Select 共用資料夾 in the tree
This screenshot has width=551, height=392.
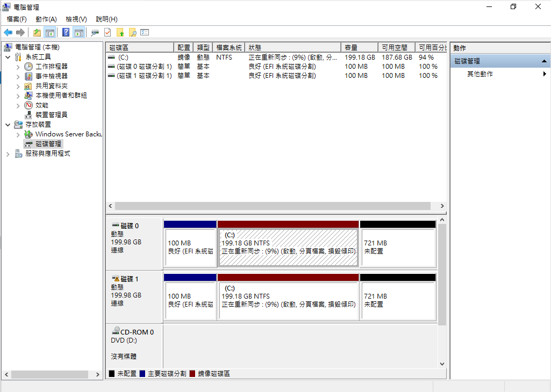(x=51, y=85)
